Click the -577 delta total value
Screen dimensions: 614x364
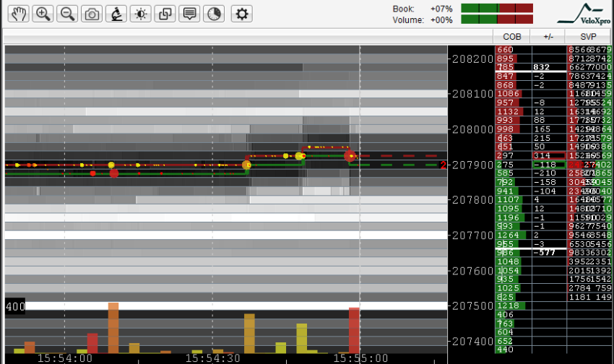[545, 253]
